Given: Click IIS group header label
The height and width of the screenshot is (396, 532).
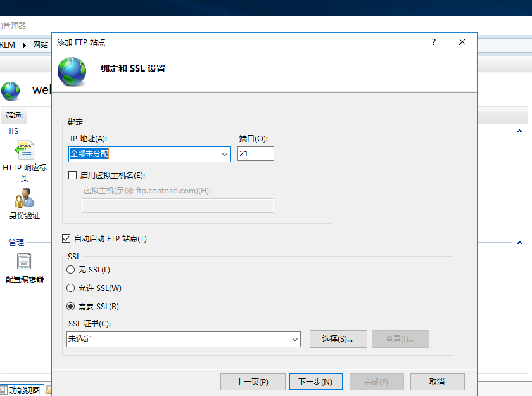Looking at the screenshot, I should (13, 131).
